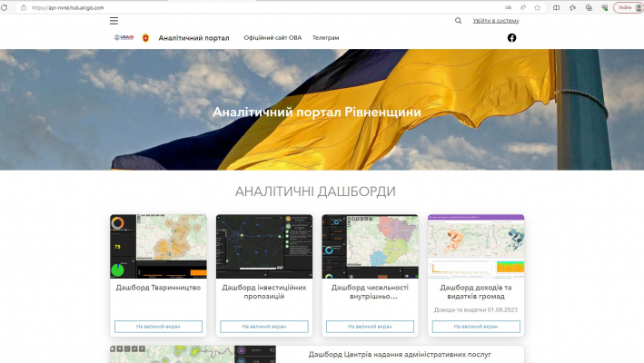
Task: Open browser Collections icon
Action: pyautogui.click(x=589, y=7)
